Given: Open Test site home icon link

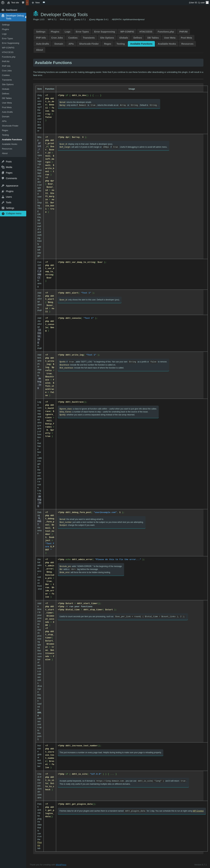Looking at the screenshot, I should [8, 2].
